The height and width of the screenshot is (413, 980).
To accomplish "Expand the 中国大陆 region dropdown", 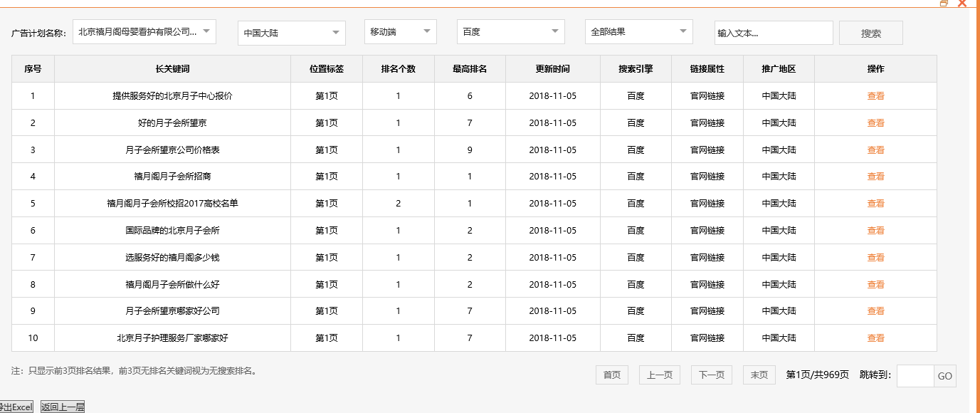I will (291, 31).
